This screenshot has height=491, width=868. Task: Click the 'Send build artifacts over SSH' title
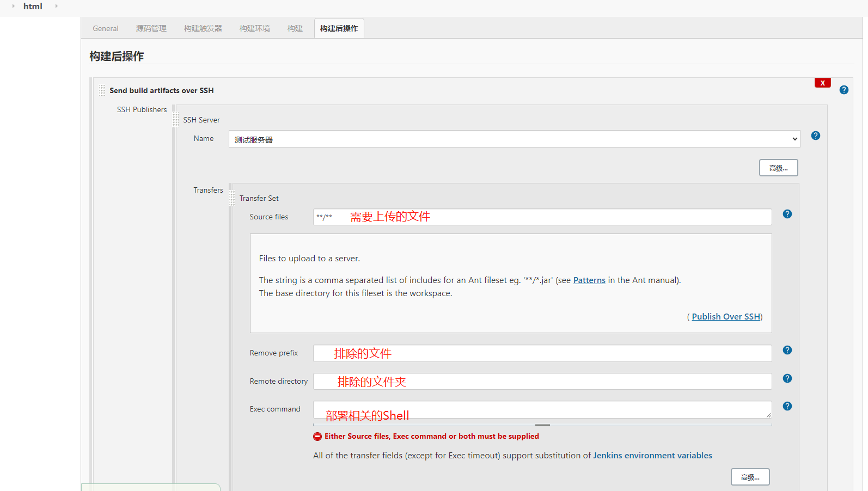(162, 90)
